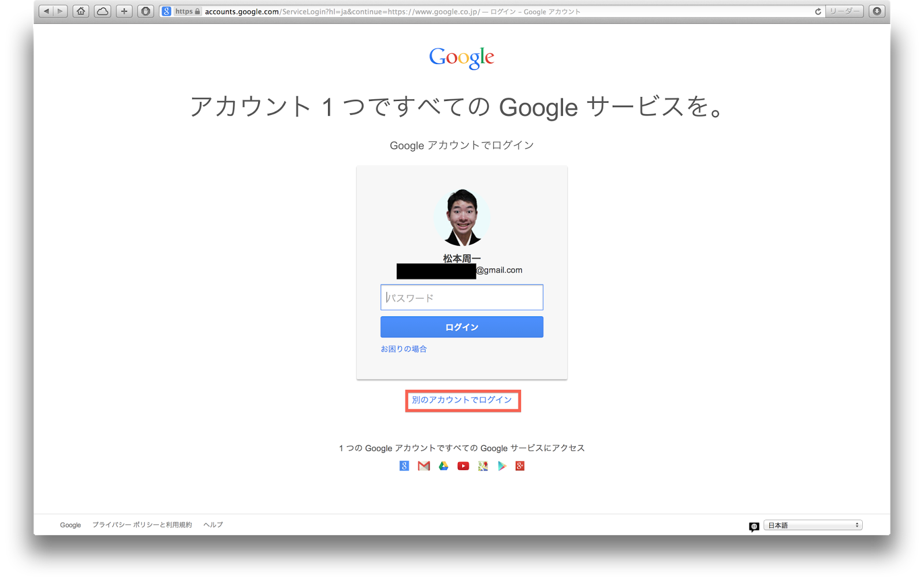The image size is (924, 582).
Task: Click the page reload icon in the address bar
Action: [818, 10]
